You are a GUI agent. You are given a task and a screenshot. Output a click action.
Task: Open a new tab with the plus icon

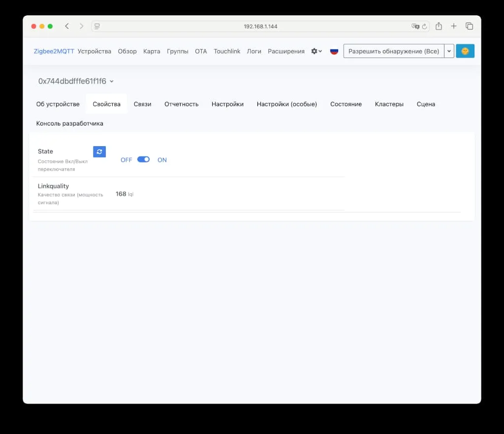click(x=453, y=26)
